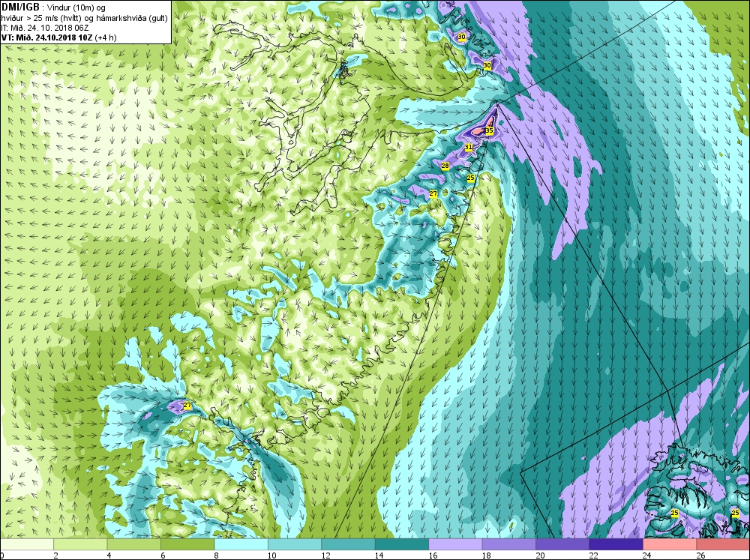The height and width of the screenshot is (560, 750).
Task: Click the legend scale value 0
Action: 2,556
